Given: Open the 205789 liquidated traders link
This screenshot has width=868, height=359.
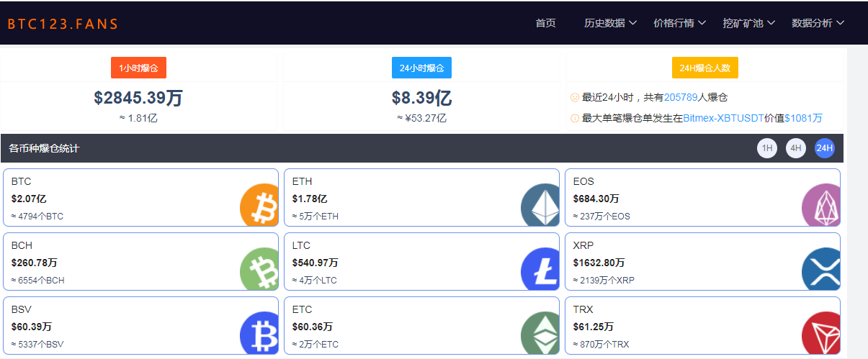Looking at the screenshot, I should click(x=681, y=97).
